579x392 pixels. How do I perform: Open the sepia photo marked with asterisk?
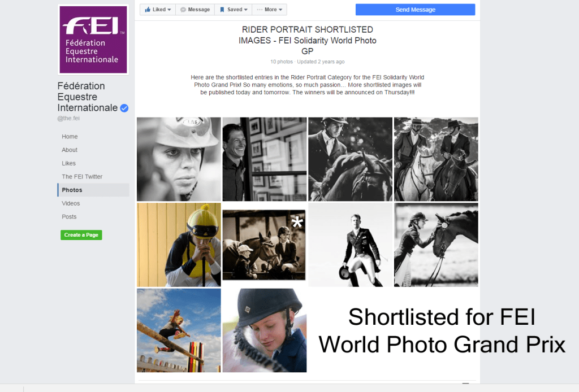pyautogui.click(x=264, y=245)
